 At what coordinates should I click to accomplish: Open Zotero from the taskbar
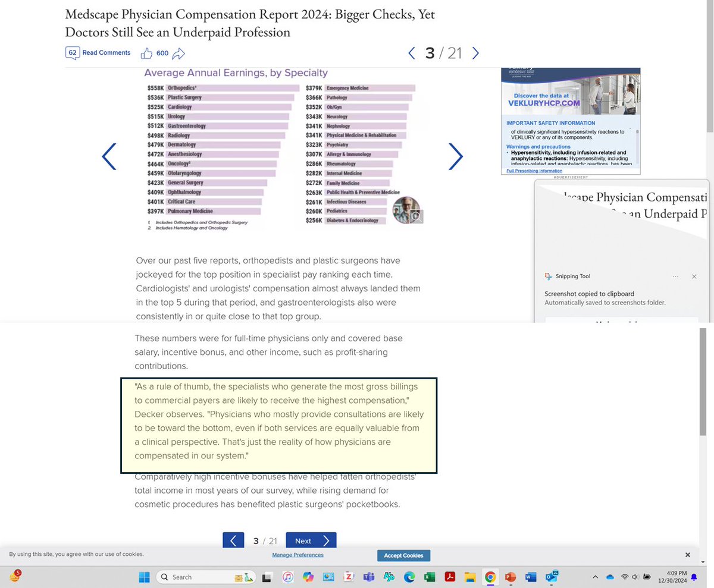[x=349, y=577]
